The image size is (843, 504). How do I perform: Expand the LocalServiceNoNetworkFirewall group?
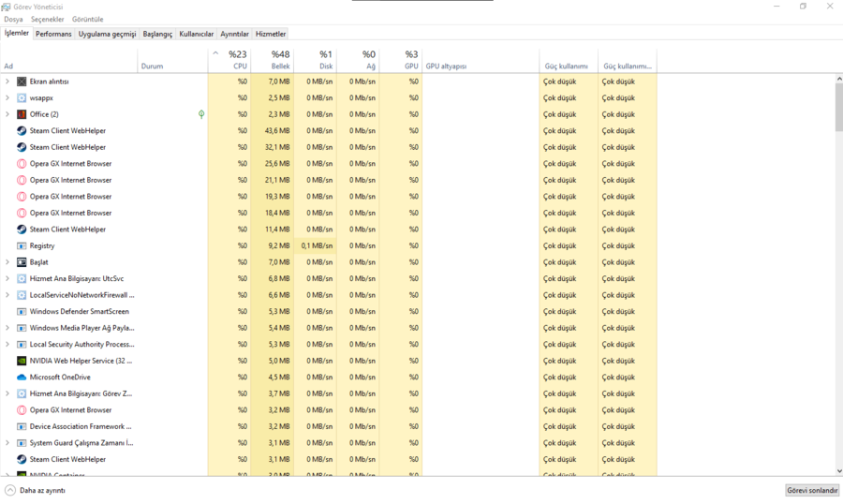point(7,295)
